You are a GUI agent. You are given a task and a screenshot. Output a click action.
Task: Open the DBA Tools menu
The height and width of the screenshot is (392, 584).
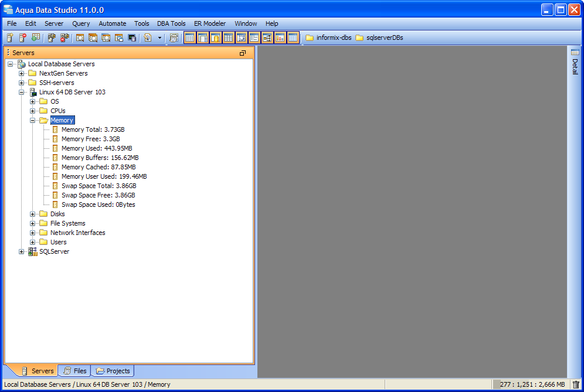(171, 23)
